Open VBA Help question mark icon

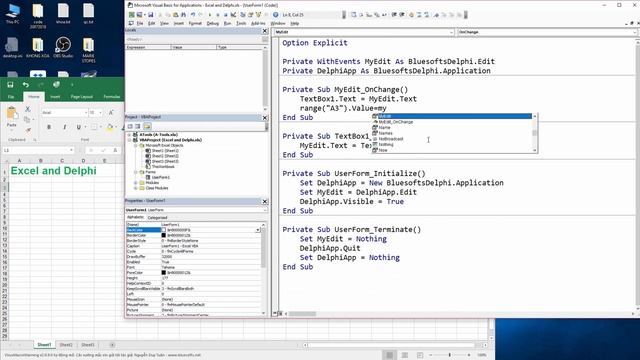pyautogui.click(x=276, y=15)
